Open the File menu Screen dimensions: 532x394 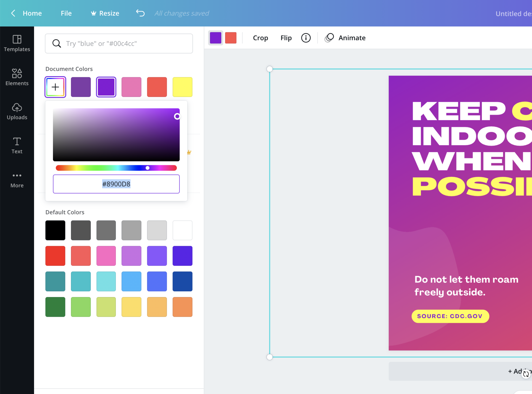click(66, 13)
